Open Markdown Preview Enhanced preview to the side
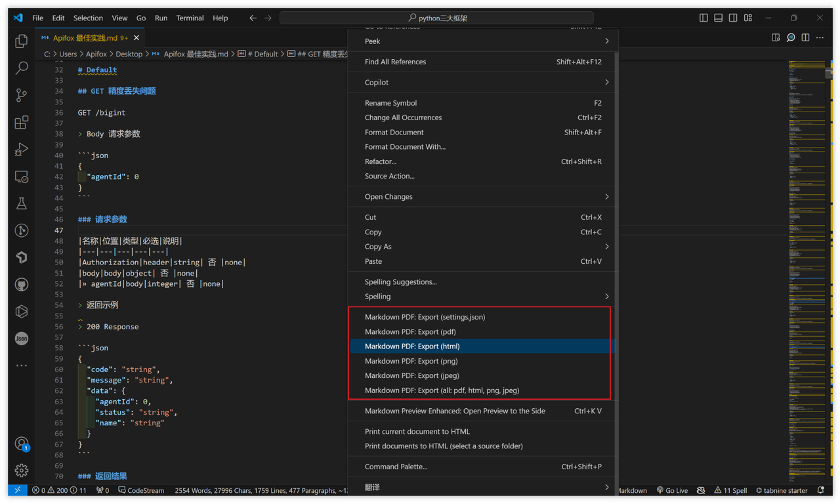840x504 pixels. [481, 411]
